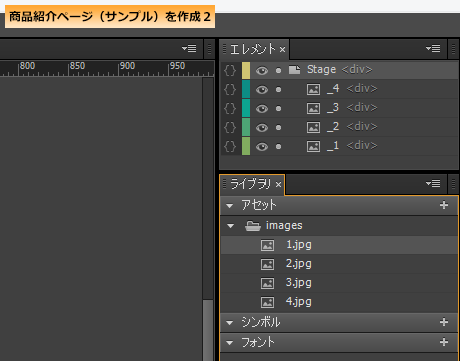The height and width of the screenshot is (361, 460).
Task: Switch to the エレメント tab
Action: click(253, 49)
